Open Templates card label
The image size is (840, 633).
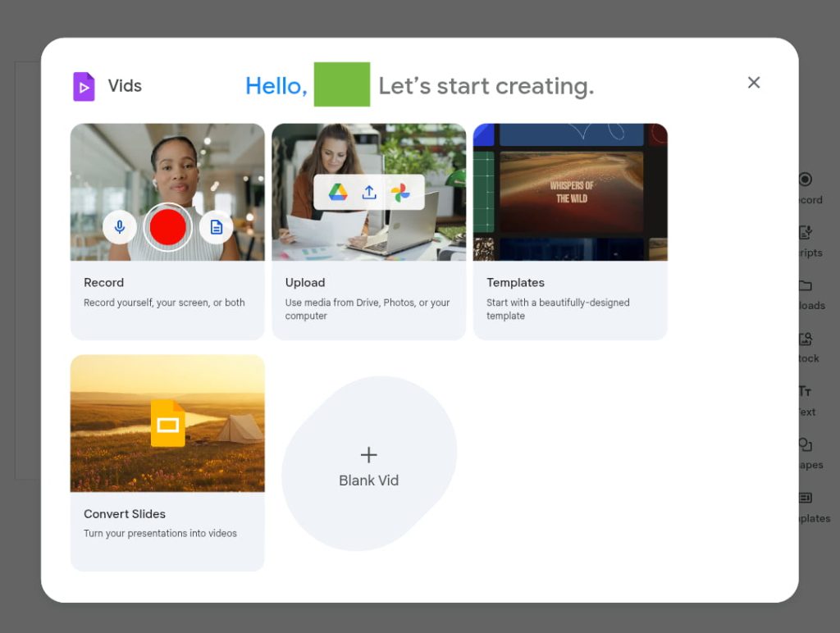point(515,283)
